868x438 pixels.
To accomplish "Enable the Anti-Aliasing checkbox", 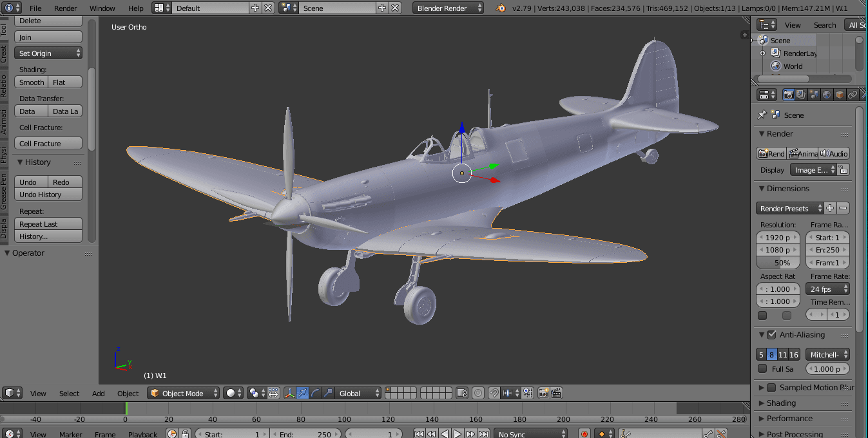I will tap(771, 334).
